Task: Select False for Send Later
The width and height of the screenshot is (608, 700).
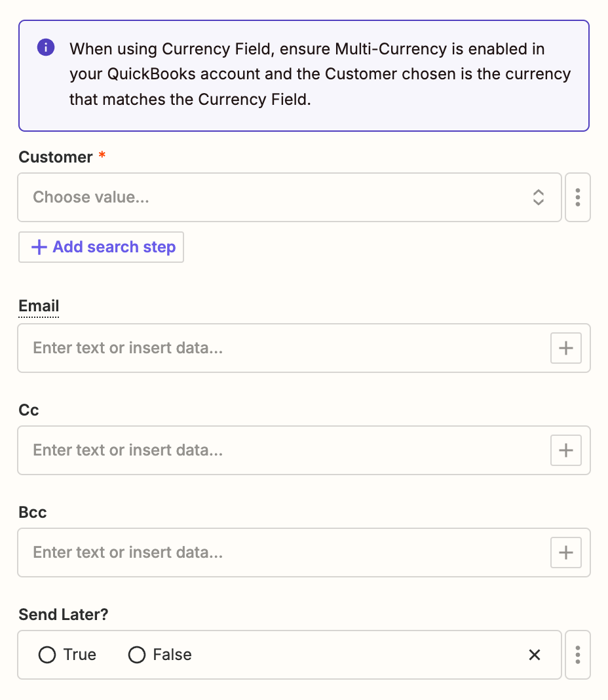Action: click(x=137, y=655)
